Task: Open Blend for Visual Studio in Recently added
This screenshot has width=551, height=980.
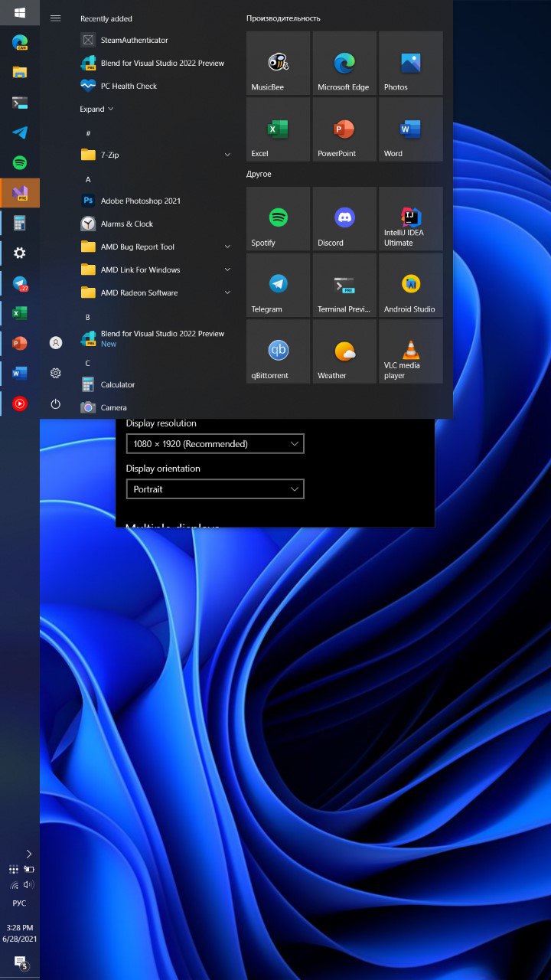Action: click(x=156, y=63)
